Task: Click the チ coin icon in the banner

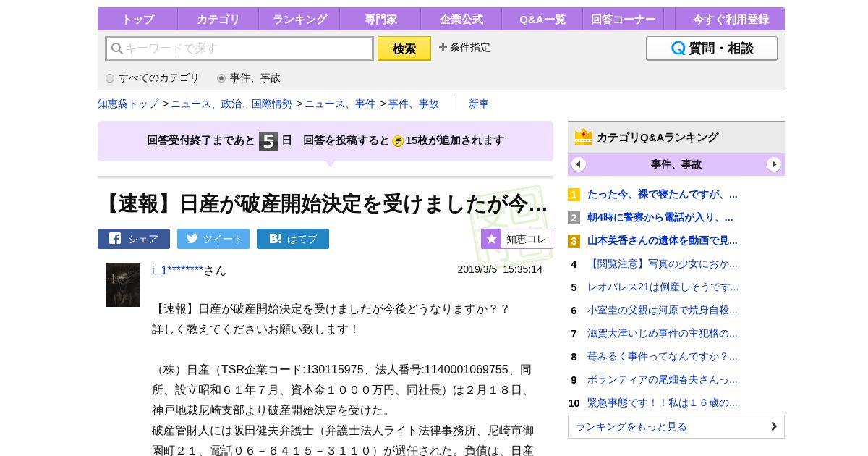Action: click(x=398, y=141)
